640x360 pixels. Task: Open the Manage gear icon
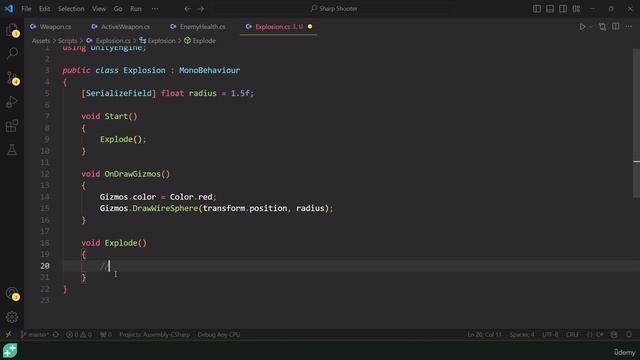[x=12, y=317]
